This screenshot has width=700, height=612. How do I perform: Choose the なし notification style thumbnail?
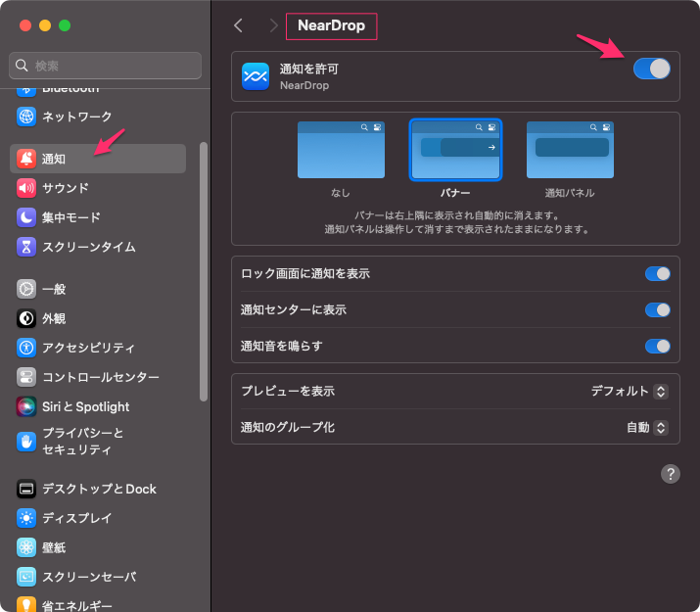[x=341, y=151]
